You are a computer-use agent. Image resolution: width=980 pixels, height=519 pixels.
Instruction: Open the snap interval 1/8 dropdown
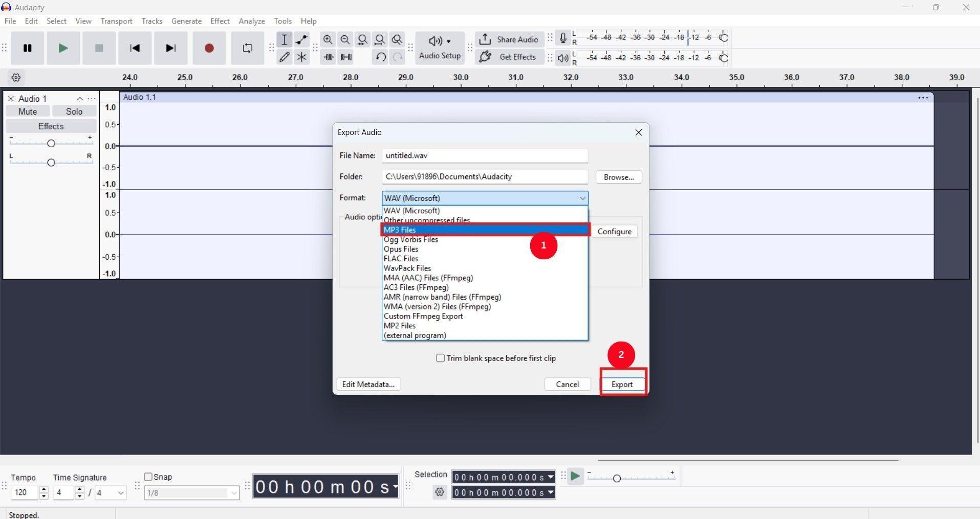pyautogui.click(x=233, y=492)
